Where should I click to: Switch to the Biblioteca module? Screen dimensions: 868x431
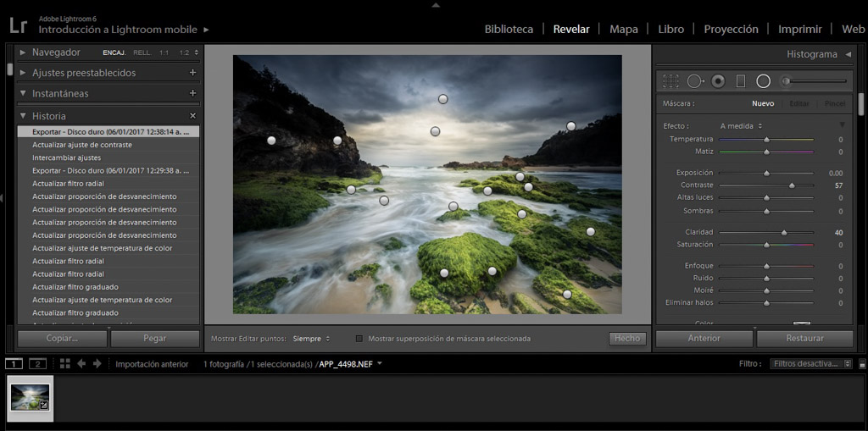pyautogui.click(x=509, y=29)
